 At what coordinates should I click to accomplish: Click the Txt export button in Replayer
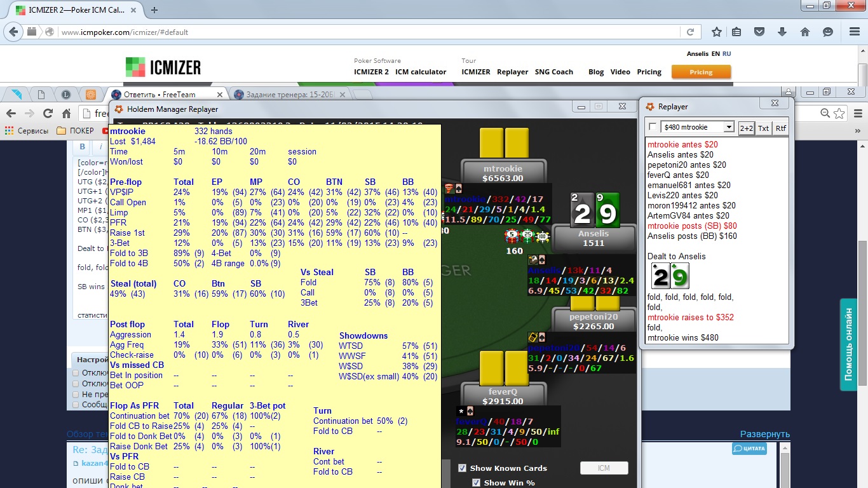tap(763, 128)
